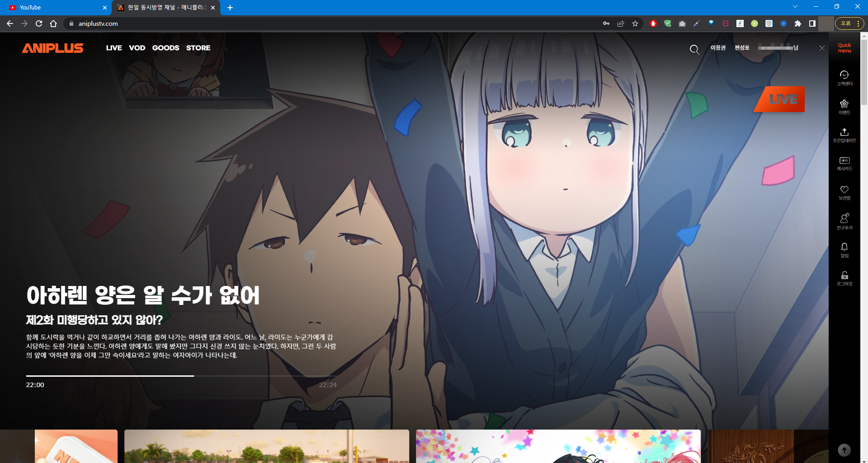The width and height of the screenshot is (868, 463).
Task: Click the browser home icon
Action: pyautogui.click(x=53, y=23)
